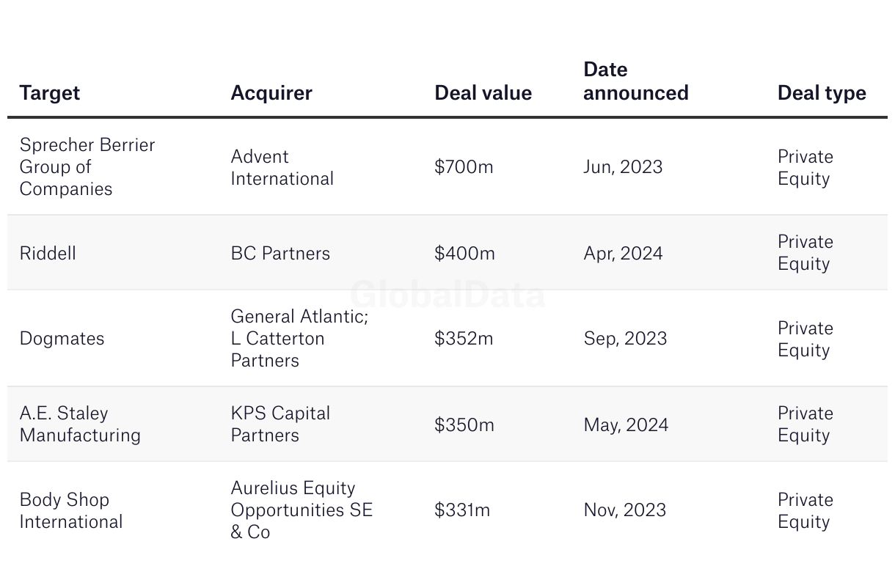Sort by the Deal value header

pyautogui.click(x=483, y=93)
